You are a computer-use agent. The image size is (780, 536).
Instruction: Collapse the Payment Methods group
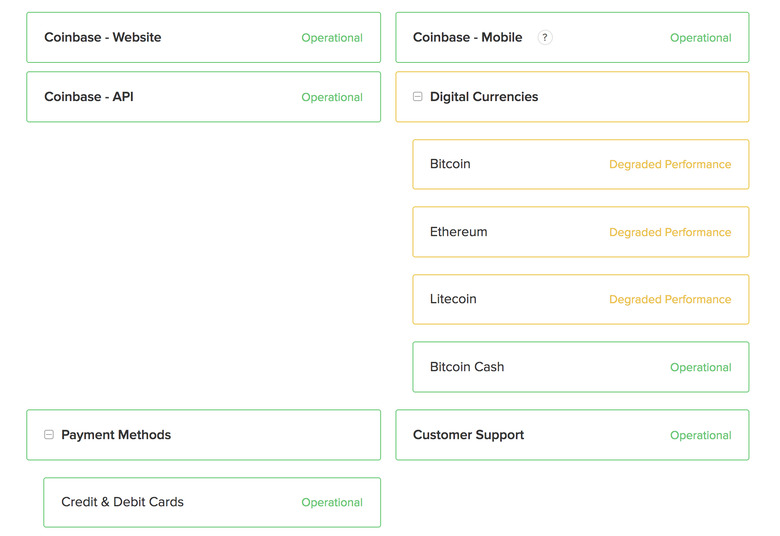click(49, 434)
